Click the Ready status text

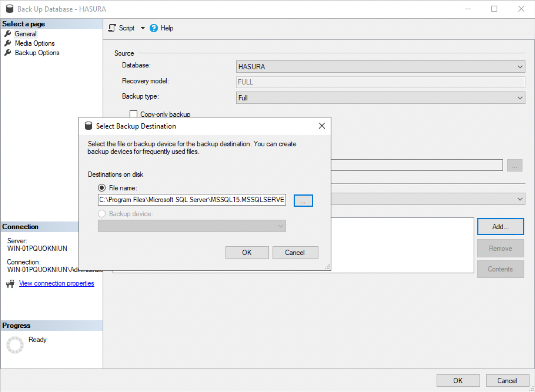pyautogui.click(x=37, y=340)
